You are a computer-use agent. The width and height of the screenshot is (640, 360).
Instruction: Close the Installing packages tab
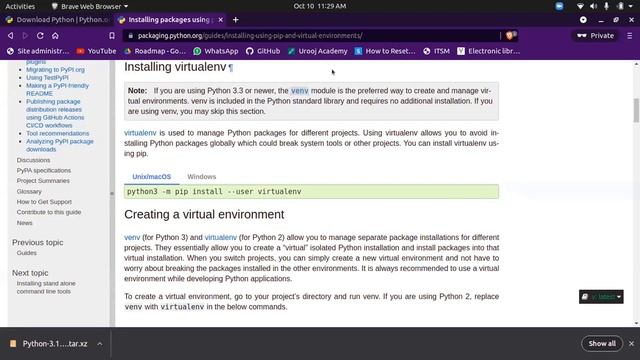pyautogui.click(x=221, y=20)
